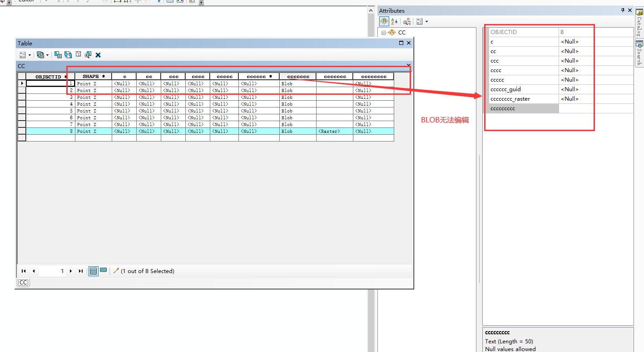
Task: Delete selected records using the X icon
Action: click(98, 54)
